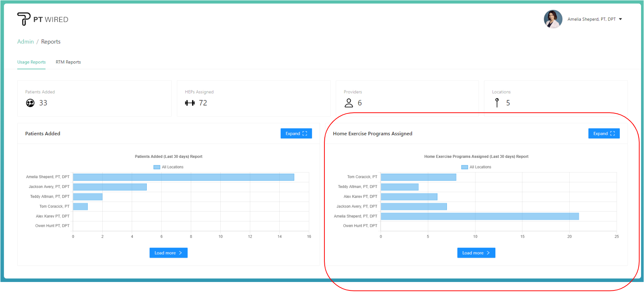
Task: Expand the Home Exercise Programs Assigned chart
Action: tap(604, 134)
